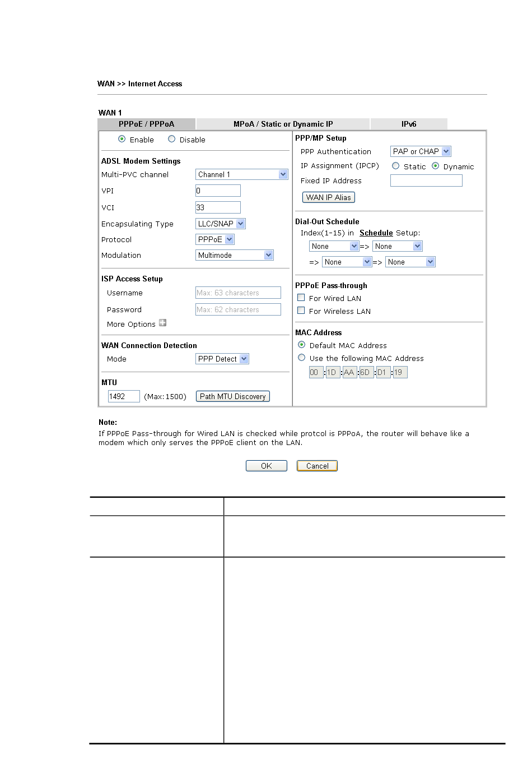Click the Username input field
The width and height of the screenshot is (532, 778).
(238, 293)
